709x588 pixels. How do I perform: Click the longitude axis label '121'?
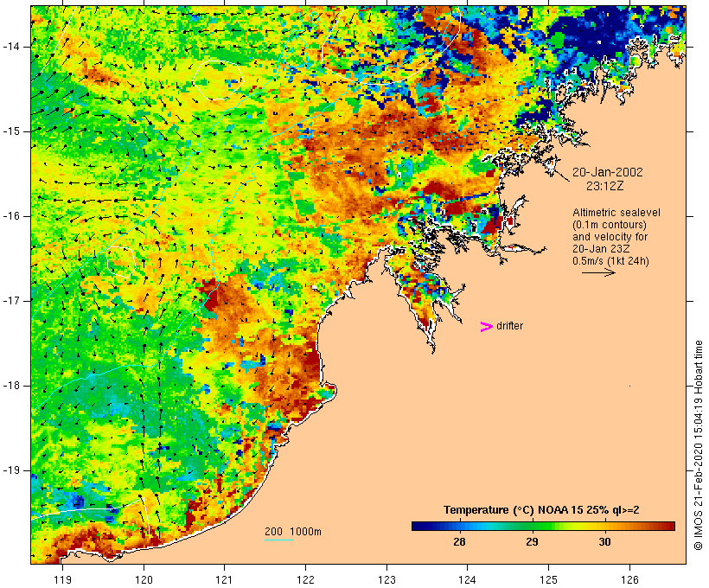click(225, 579)
